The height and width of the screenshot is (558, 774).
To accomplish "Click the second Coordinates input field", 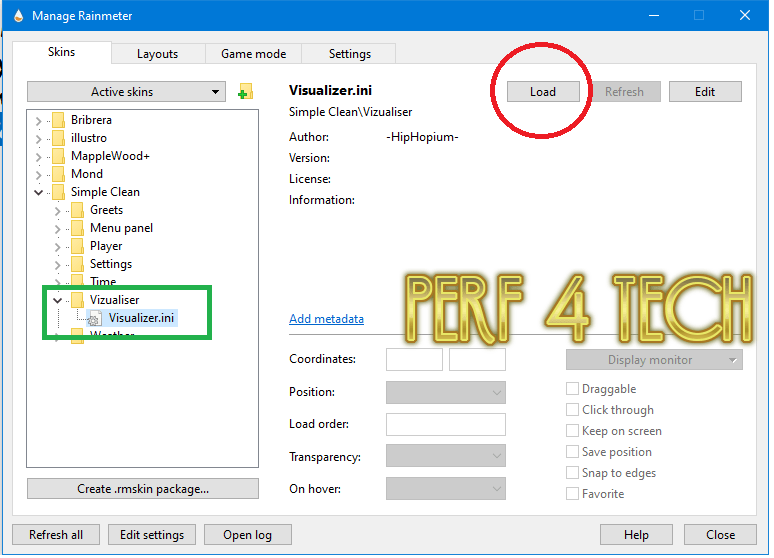I will (x=477, y=359).
